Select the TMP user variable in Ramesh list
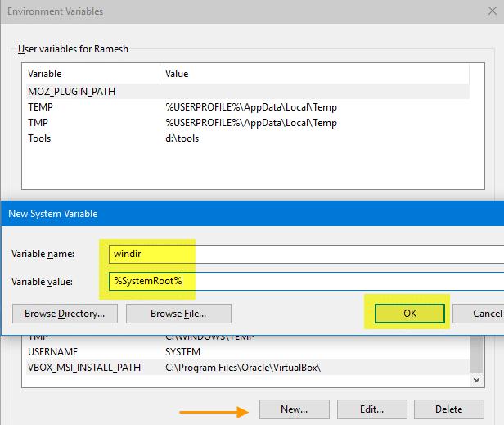 point(247,123)
